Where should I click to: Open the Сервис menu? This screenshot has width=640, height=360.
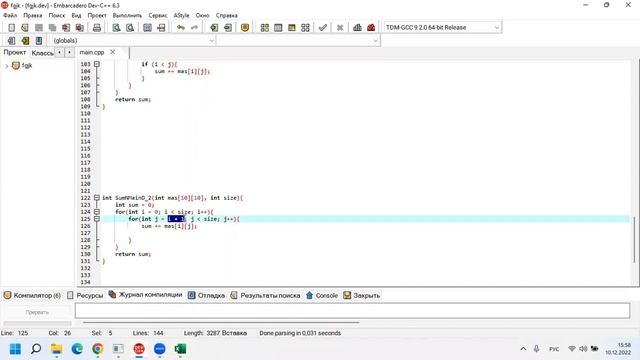coord(158,15)
